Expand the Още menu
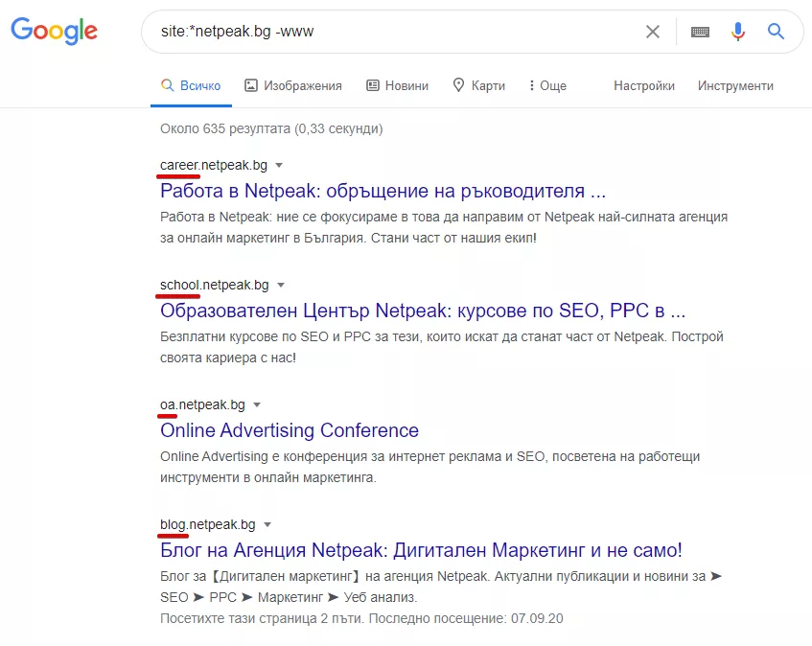The width and height of the screenshot is (812, 646). coord(547,85)
